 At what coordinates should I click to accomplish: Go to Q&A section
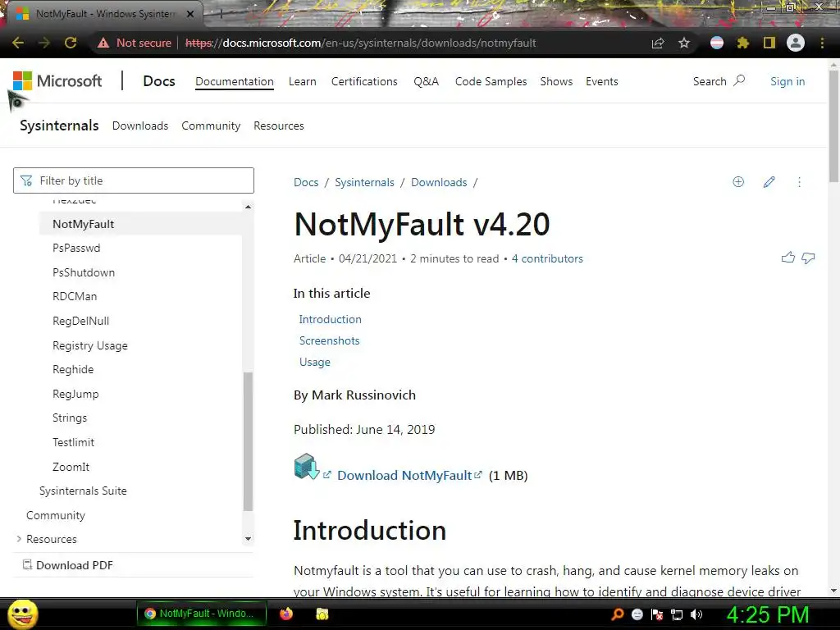(x=426, y=81)
